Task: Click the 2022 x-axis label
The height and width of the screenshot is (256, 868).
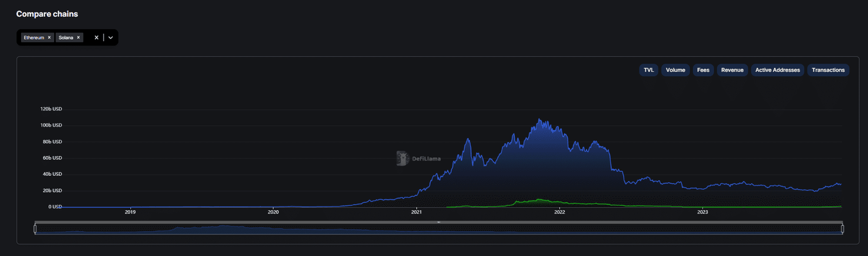Action: point(559,212)
